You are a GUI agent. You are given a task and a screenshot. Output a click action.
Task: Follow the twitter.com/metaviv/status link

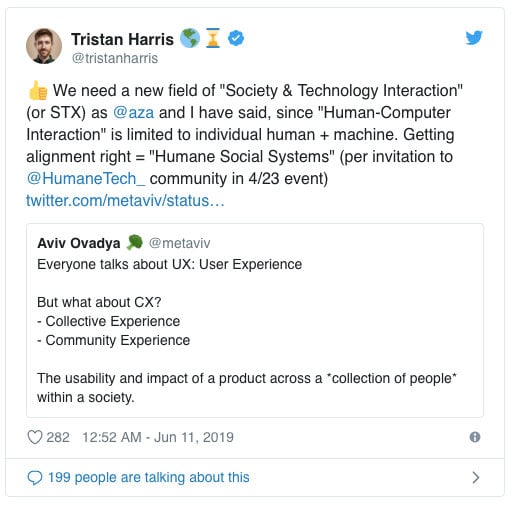click(125, 201)
